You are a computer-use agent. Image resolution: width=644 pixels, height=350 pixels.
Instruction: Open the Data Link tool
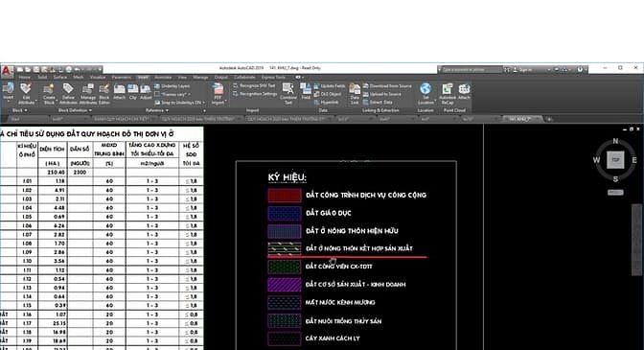tap(355, 93)
